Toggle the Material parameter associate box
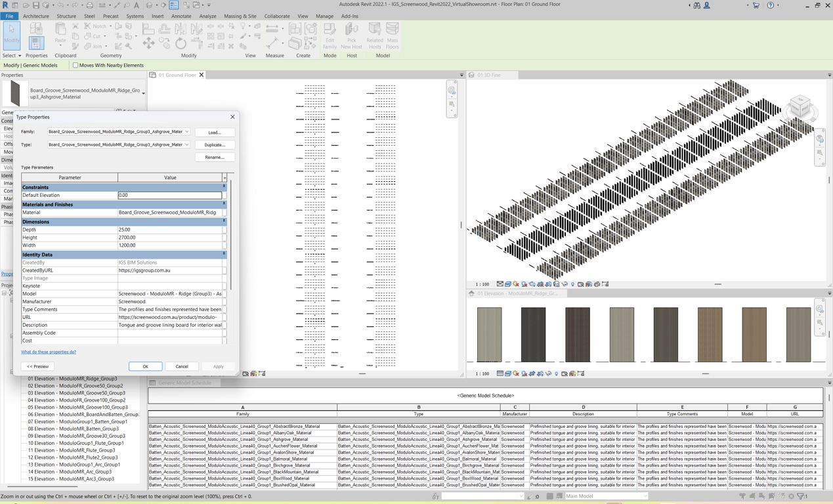 (224, 213)
